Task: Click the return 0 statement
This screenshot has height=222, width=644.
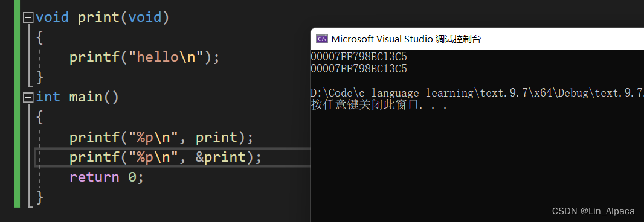Action: coord(106,177)
